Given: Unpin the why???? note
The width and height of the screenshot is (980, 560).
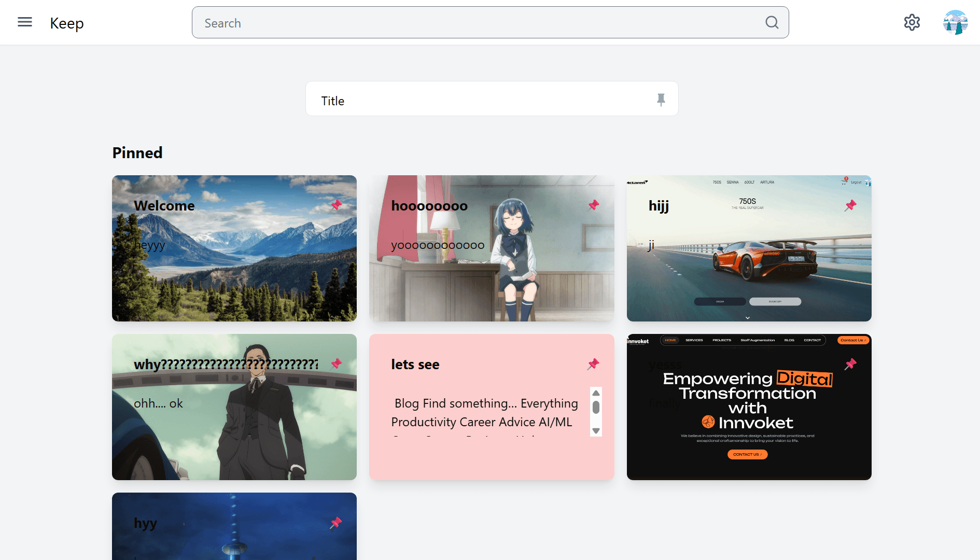Looking at the screenshot, I should tap(337, 364).
